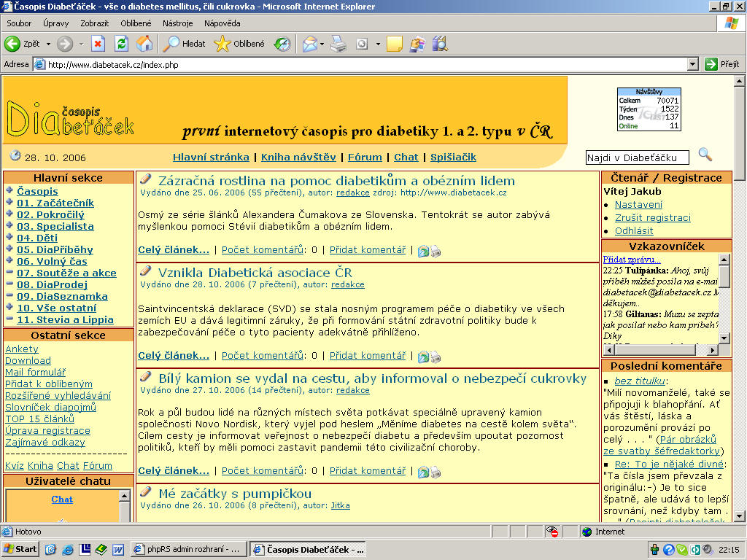Stop page loading with the red X icon

point(98,44)
